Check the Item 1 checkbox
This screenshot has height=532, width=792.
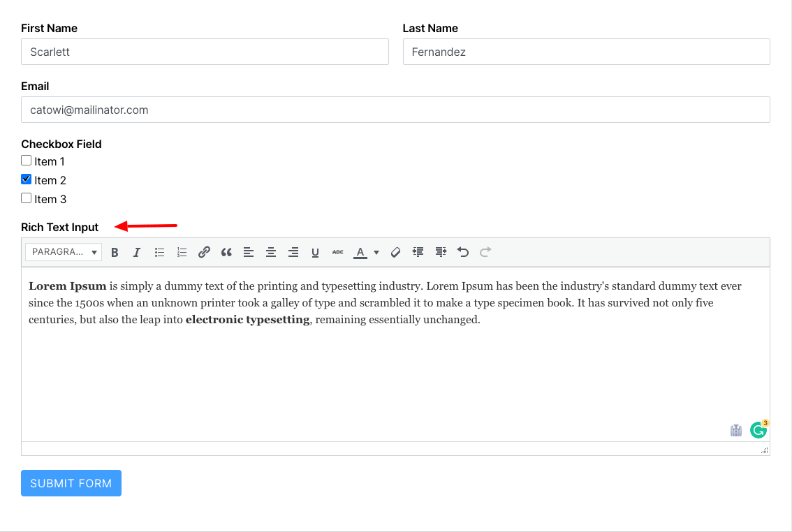[27, 161]
